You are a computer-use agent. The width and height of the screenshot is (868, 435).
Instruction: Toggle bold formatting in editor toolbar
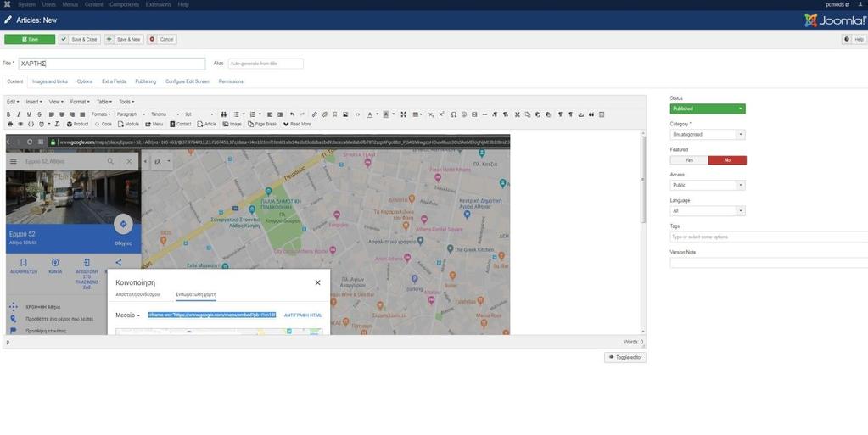point(8,114)
